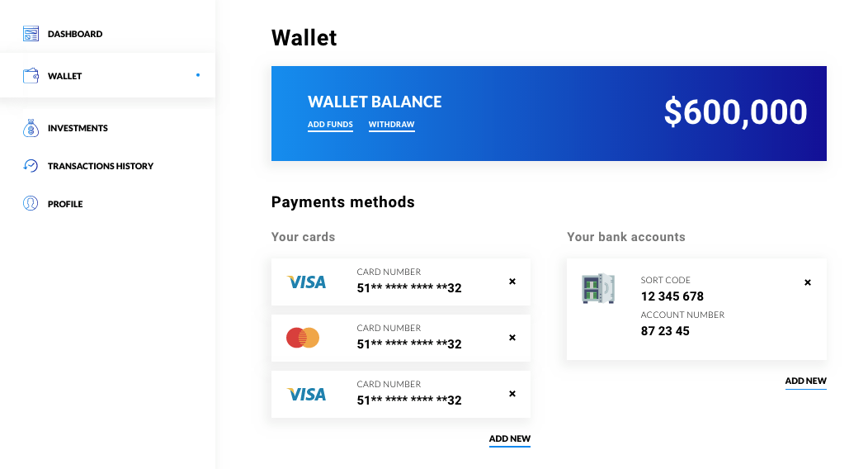Add new bank account link
This screenshot has height=469, width=868.
point(805,381)
